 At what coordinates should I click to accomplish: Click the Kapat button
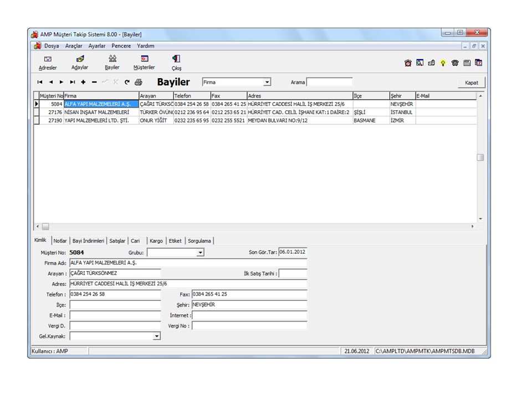tap(471, 83)
